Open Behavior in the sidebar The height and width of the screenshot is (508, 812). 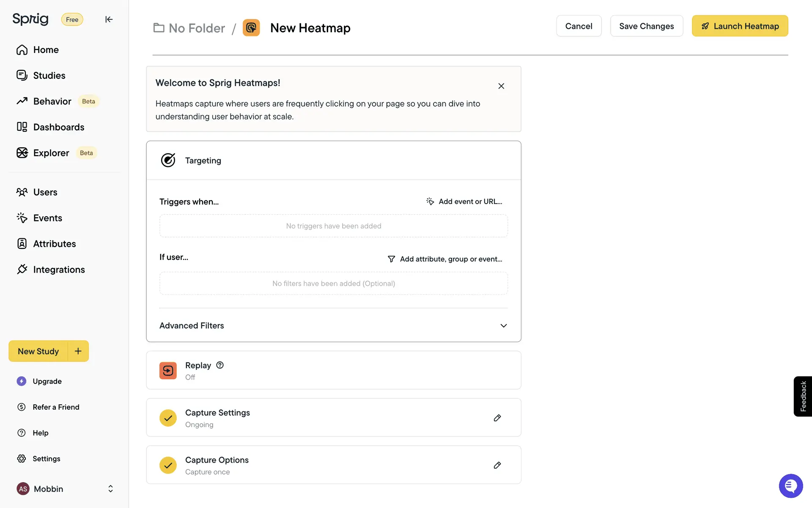pos(52,102)
